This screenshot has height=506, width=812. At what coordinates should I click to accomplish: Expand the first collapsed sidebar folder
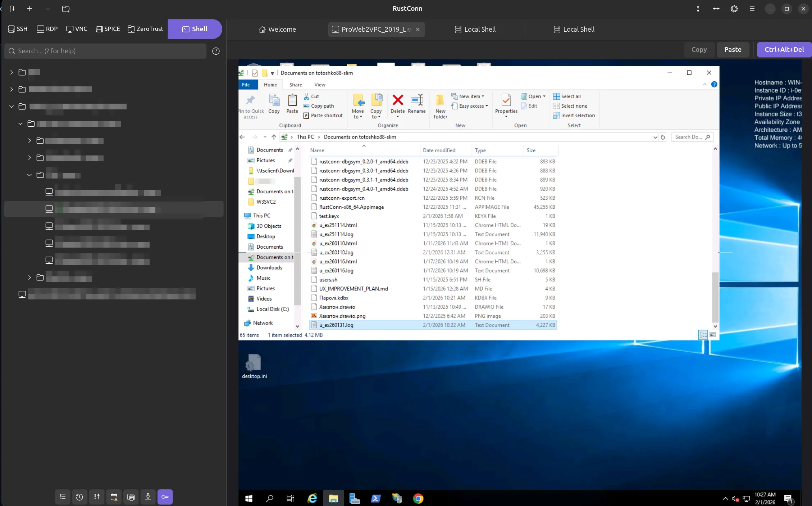pos(12,72)
